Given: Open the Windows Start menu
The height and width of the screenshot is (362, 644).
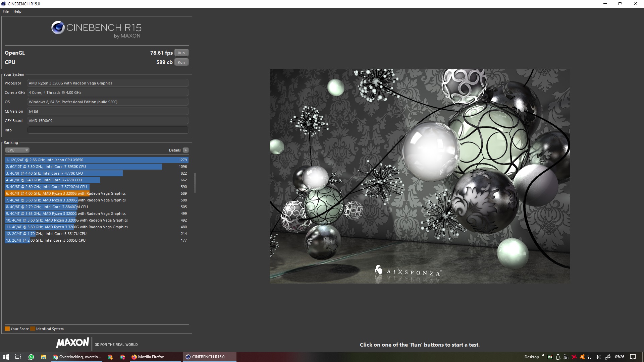Looking at the screenshot, I should click(x=6, y=357).
